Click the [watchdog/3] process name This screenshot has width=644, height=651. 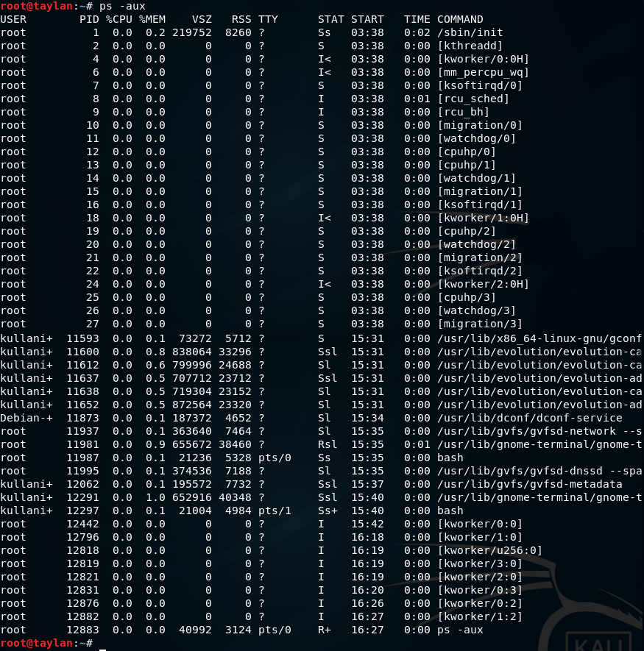point(477,311)
